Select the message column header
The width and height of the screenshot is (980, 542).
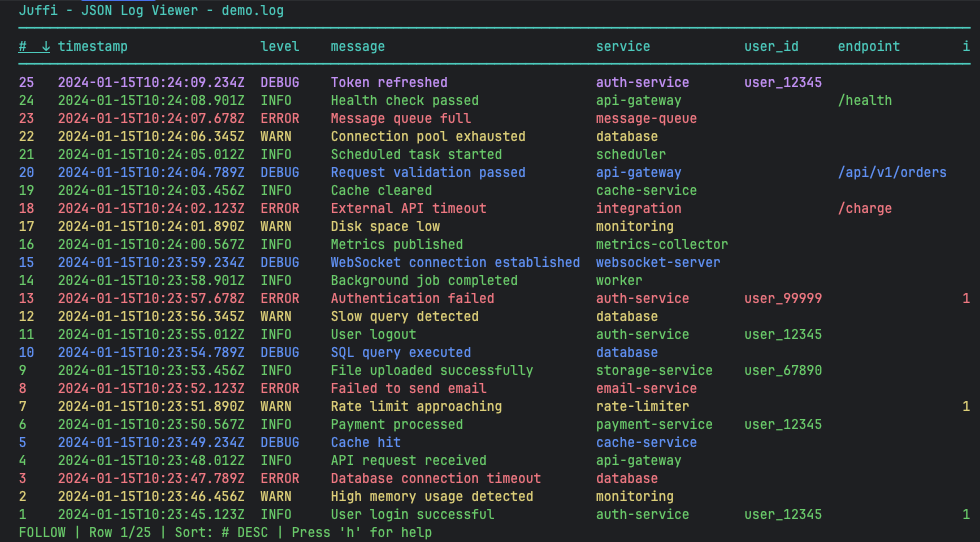click(358, 47)
